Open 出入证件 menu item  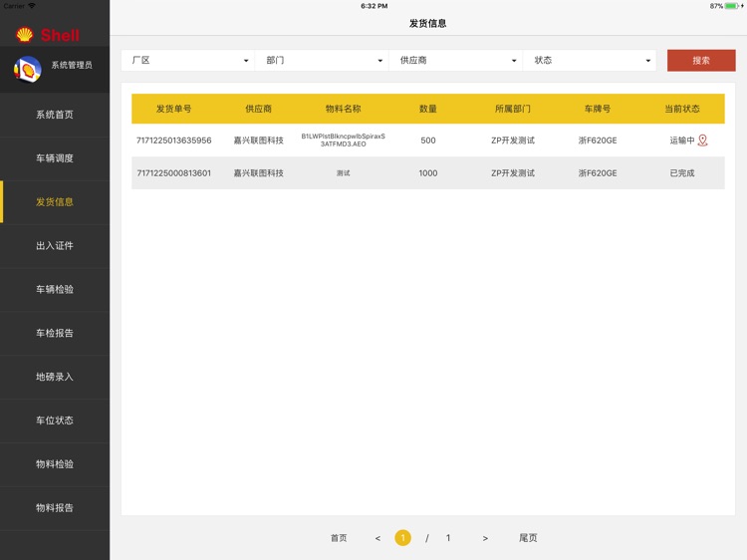[55, 245]
